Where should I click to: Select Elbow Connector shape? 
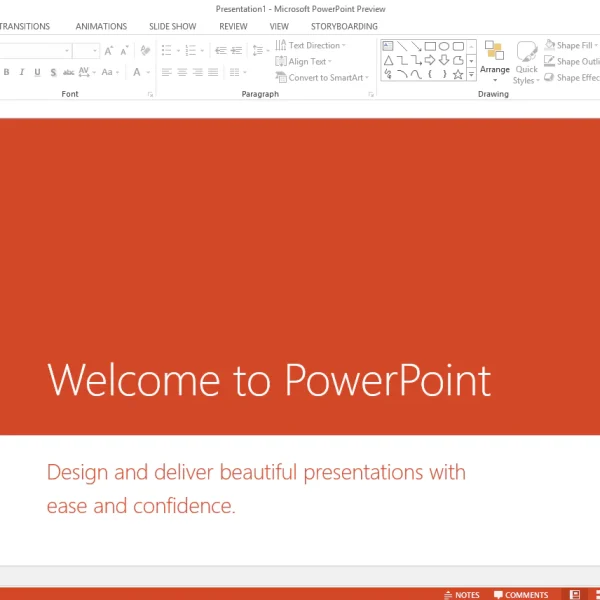402,60
